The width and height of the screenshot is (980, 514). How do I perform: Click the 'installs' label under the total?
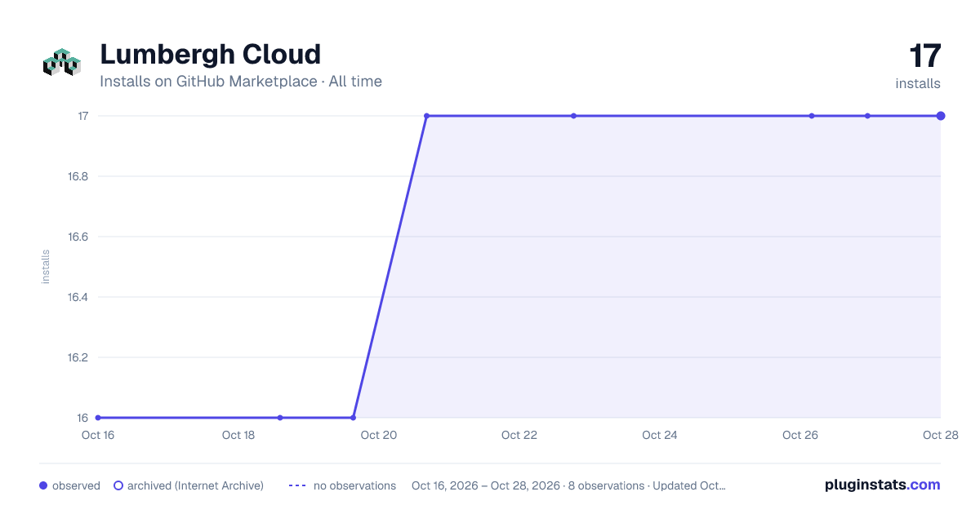(918, 83)
